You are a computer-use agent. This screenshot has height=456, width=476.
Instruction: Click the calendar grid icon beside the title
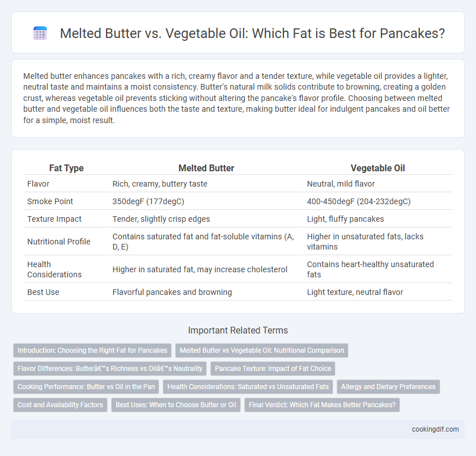[40, 33]
